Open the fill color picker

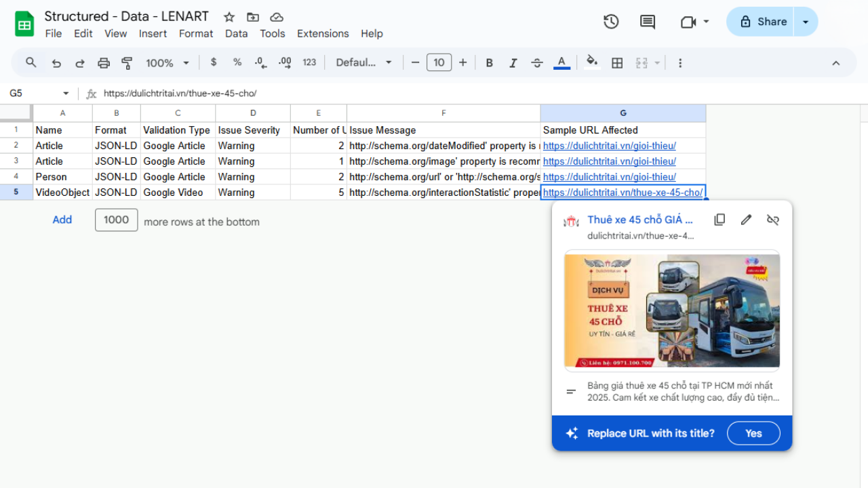click(x=592, y=63)
